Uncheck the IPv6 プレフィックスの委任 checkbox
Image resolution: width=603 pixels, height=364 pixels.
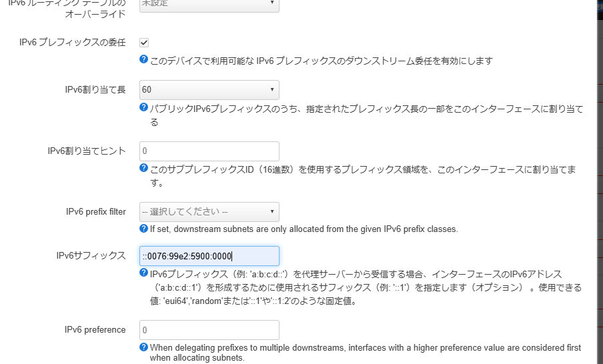tap(144, 43)
